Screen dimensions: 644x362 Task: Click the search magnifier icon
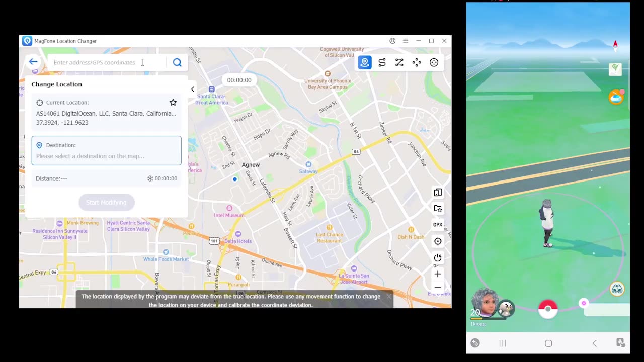pyautogui.click(x=177, y=62)
